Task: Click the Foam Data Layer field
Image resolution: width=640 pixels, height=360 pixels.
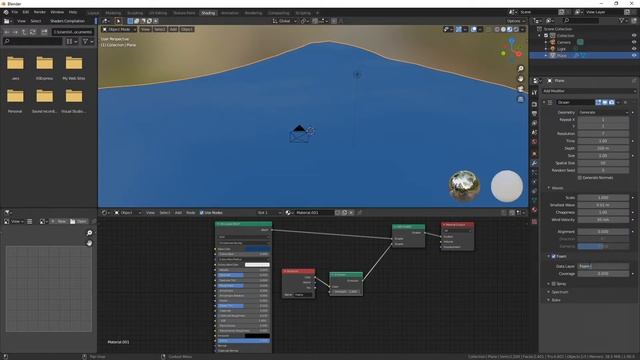Action: [x=603, y=266]
